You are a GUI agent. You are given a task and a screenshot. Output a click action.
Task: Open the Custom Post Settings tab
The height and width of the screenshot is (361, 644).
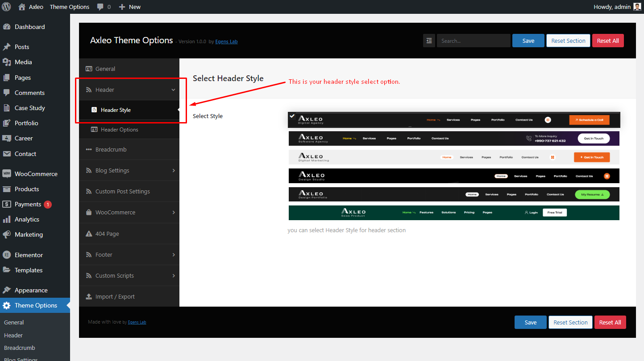click(129, 191)
